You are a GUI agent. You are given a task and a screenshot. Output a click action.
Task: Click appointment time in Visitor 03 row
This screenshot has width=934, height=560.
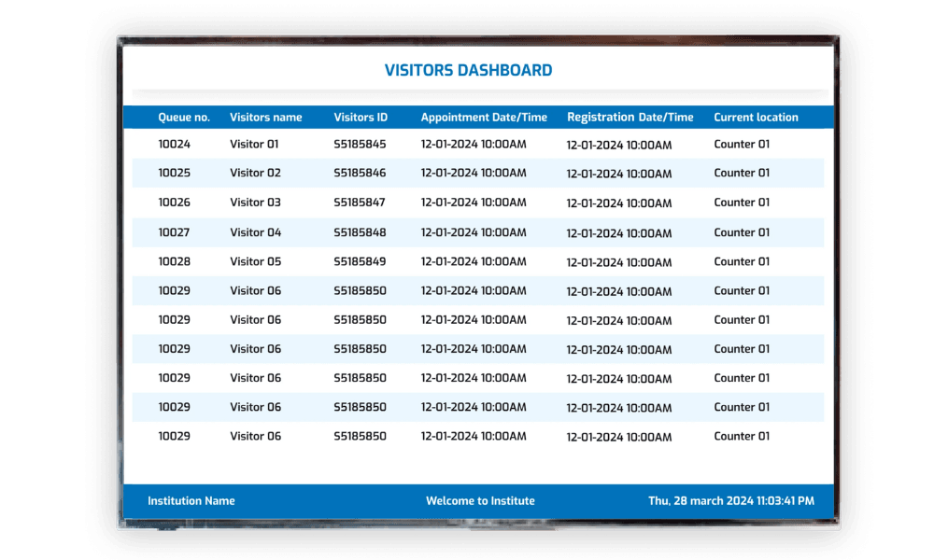[474, 203]
